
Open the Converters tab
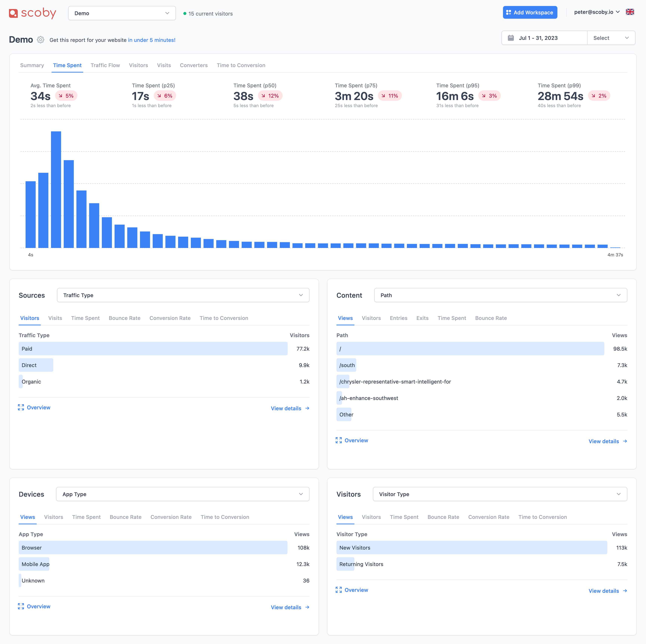(x=194, y=65)
